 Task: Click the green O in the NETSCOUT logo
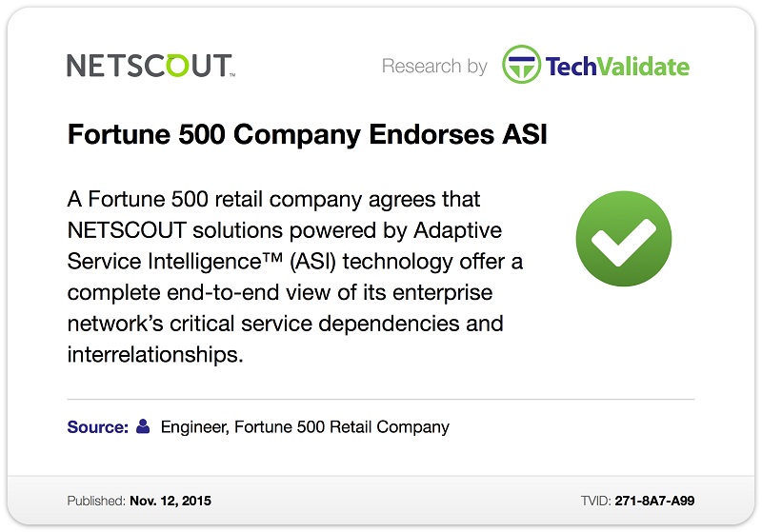pyautogui.click(x=177, y=65)
